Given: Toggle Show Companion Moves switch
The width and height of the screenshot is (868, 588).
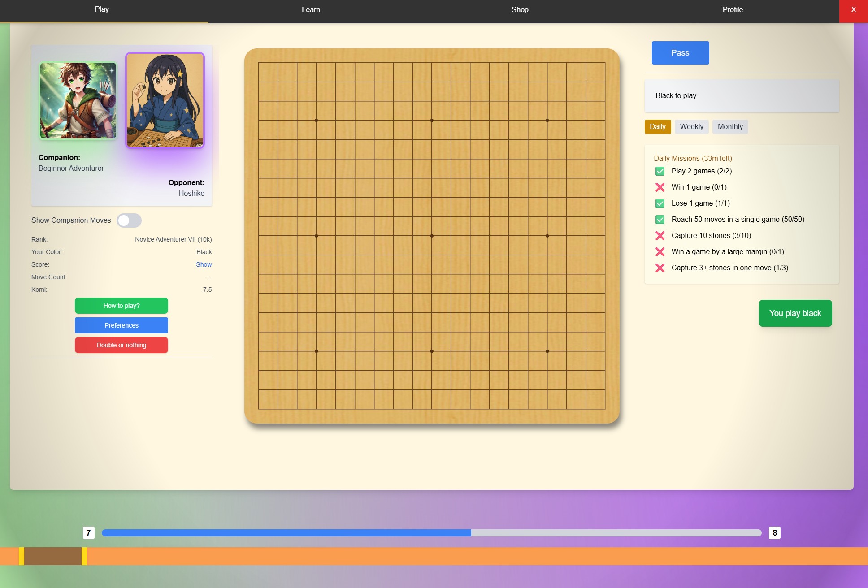Looking at the screenshot, I should coord(129,220).
